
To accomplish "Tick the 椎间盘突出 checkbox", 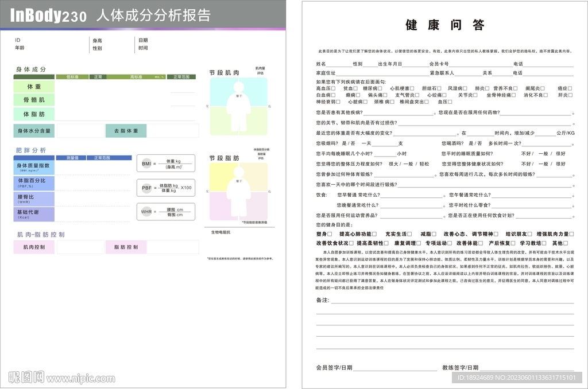I will [x=426, y=102].
